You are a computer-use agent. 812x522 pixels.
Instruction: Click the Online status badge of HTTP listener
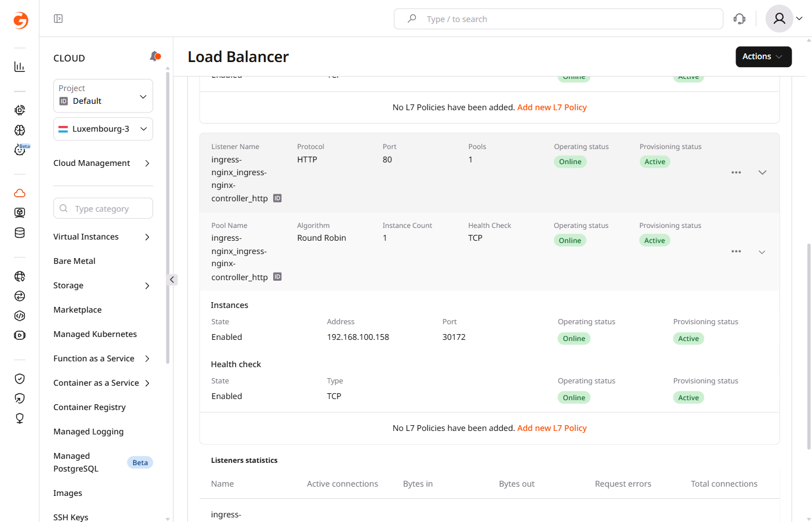[570, 162]
